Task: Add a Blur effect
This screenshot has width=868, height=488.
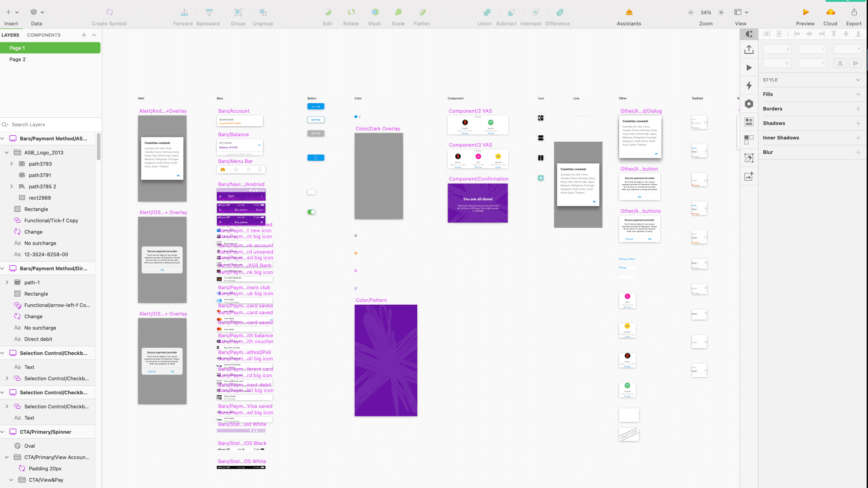Action: [858, 152]
